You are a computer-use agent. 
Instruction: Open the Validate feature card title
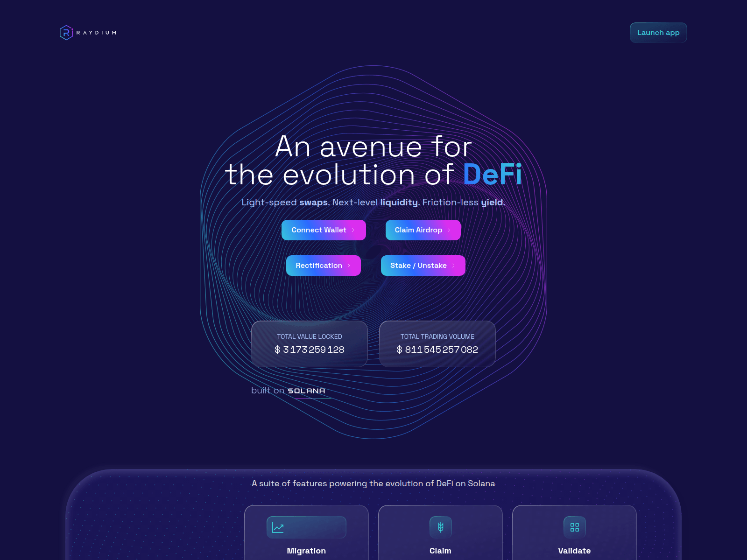tap(574, 551)
